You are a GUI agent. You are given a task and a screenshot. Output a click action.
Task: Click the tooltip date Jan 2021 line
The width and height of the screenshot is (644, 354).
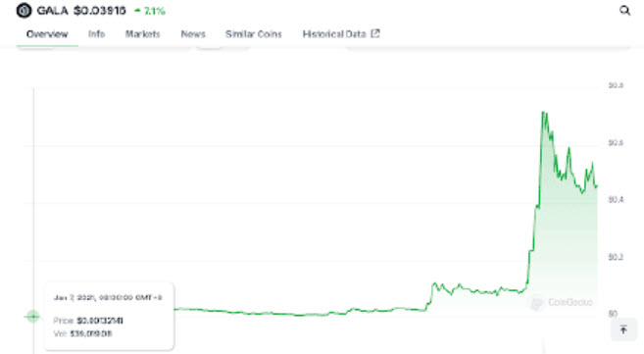(x=108, y=297)
